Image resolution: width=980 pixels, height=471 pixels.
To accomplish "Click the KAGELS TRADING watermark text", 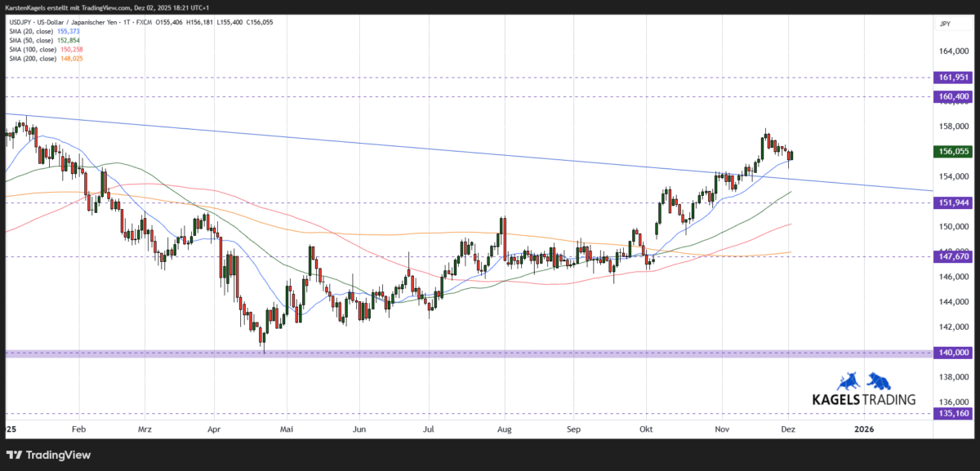I will 864,400.
